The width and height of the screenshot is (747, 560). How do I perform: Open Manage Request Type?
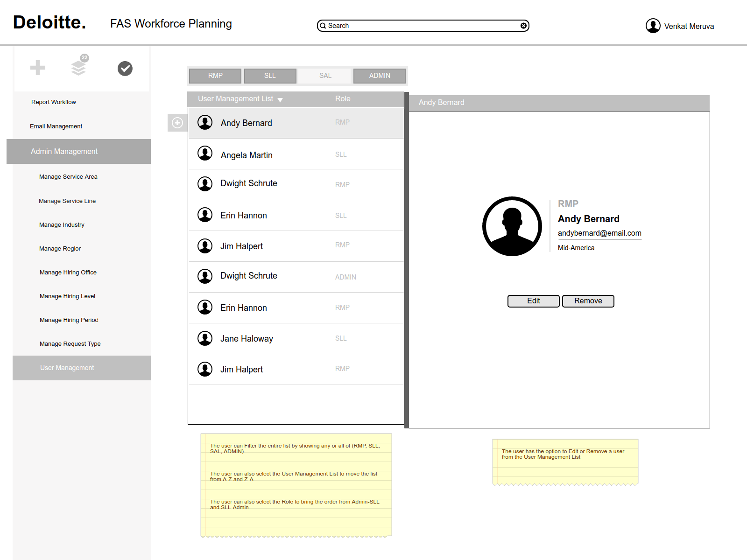[x=70, y=344]
